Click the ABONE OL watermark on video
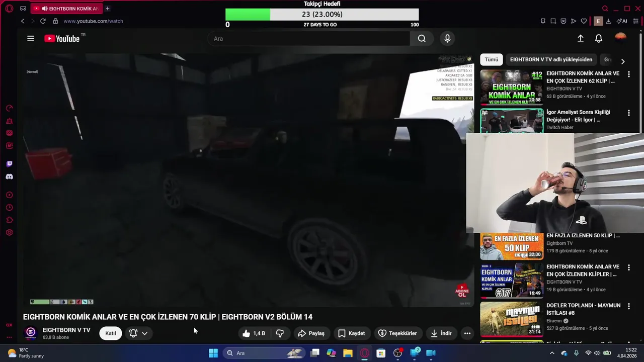Image resolution: width=644 pixels, height=362 pixels. pyautogui.click(x=462, y=291)
